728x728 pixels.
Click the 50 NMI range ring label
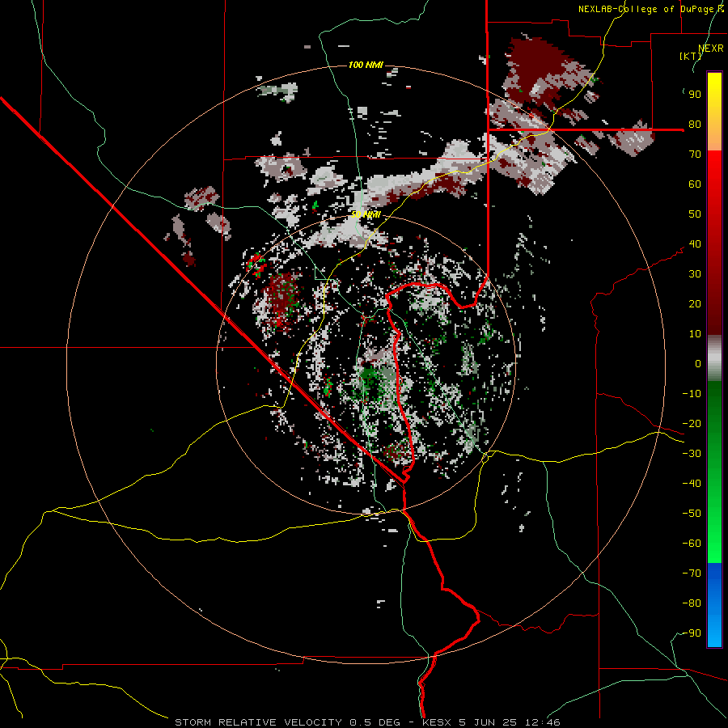click(x=366, y=214)
